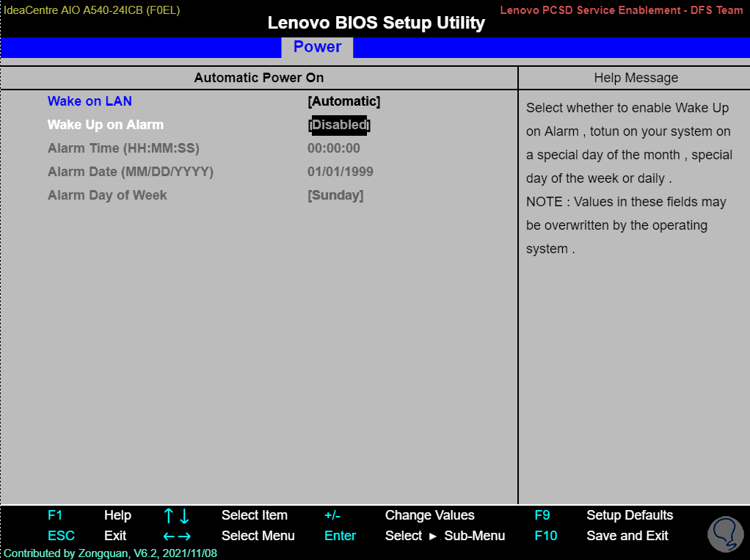Click the Enter key hint
The image size is (750, 560).
[340, 536]
